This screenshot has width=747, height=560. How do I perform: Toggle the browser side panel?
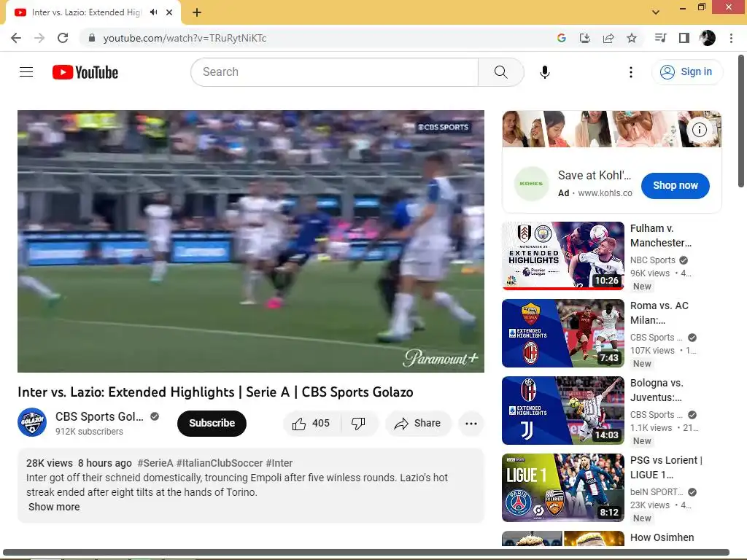(684, 38)
